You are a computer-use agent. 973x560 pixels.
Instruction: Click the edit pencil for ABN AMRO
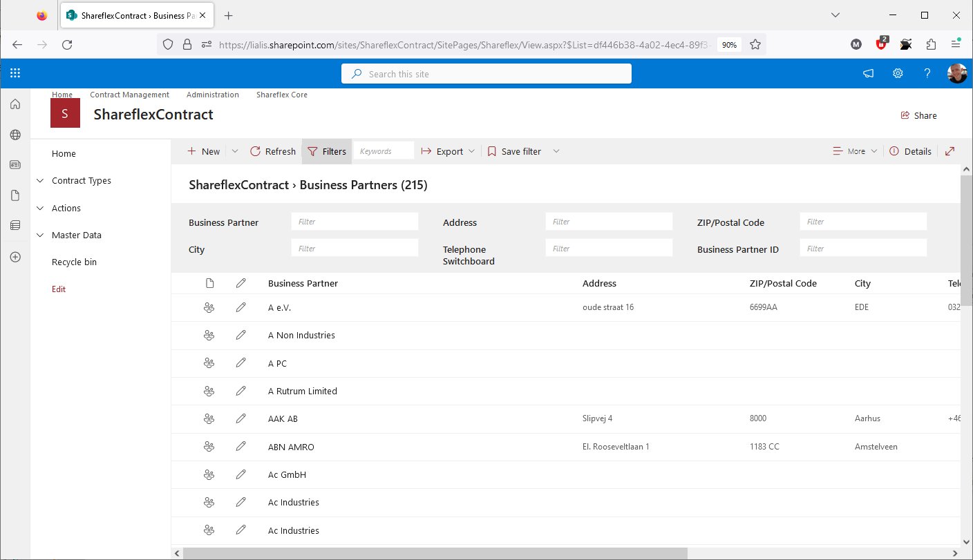[240, 447]
